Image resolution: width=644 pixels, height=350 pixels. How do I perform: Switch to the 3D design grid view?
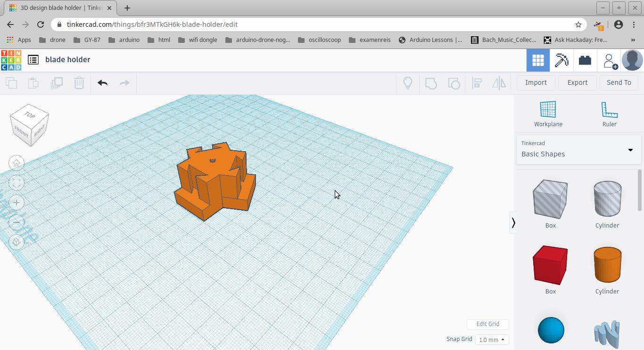click(x=538, y=60)
